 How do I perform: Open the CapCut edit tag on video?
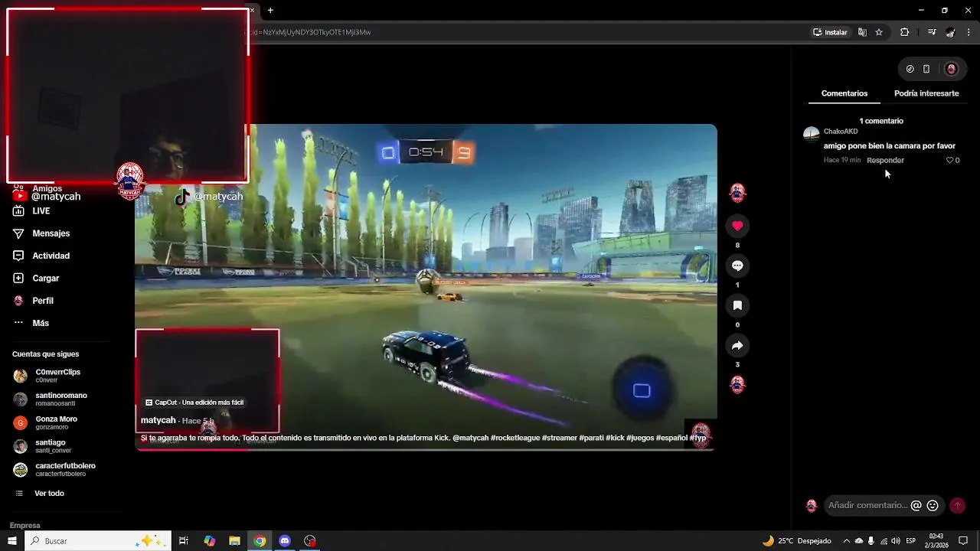point(194,403)
